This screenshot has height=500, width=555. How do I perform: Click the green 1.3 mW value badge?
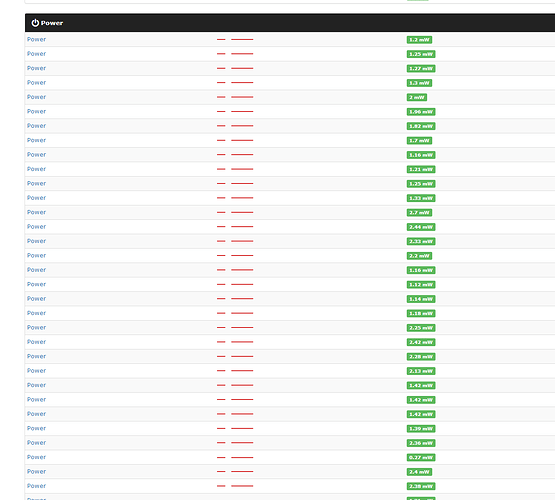(x=419, y=83)
